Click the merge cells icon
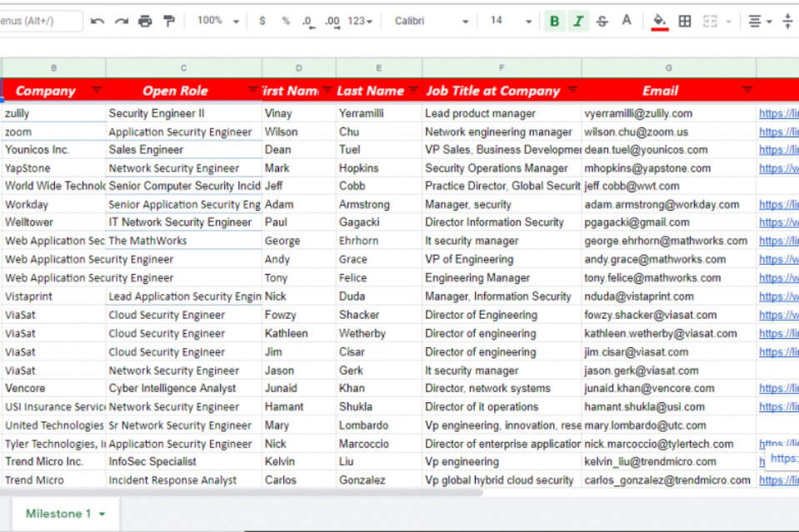This screenshot has height=532, width=799. tap(710, 21)
